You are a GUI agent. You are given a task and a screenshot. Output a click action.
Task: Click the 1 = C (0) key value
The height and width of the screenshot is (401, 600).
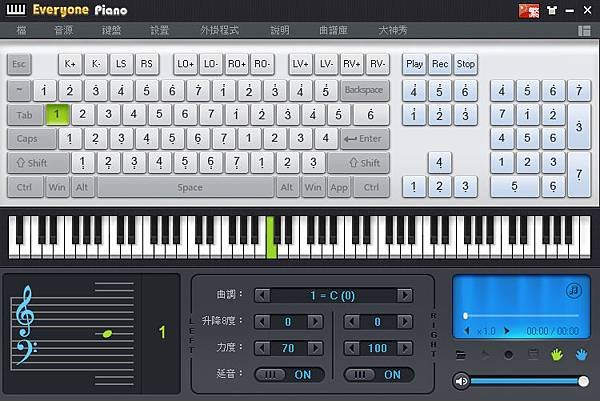pos(333,295)
